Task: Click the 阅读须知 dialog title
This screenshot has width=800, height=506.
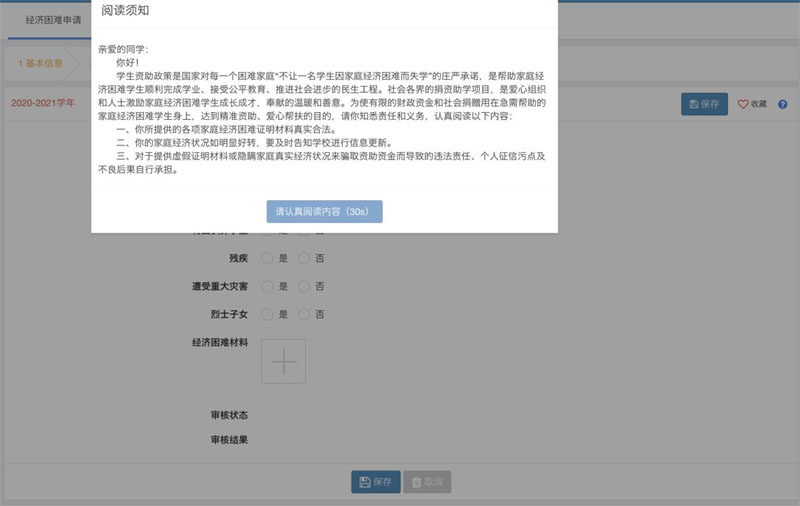Action: click(x=125, y=10)
